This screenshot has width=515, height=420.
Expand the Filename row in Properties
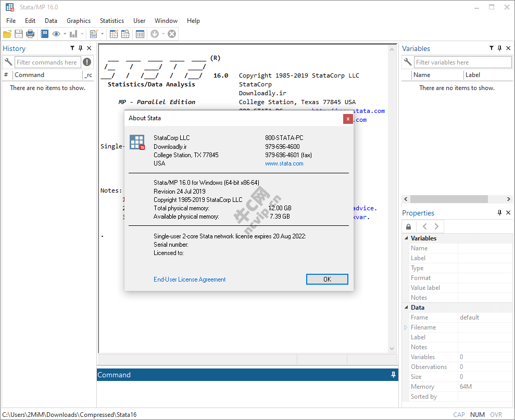point(406,327)
